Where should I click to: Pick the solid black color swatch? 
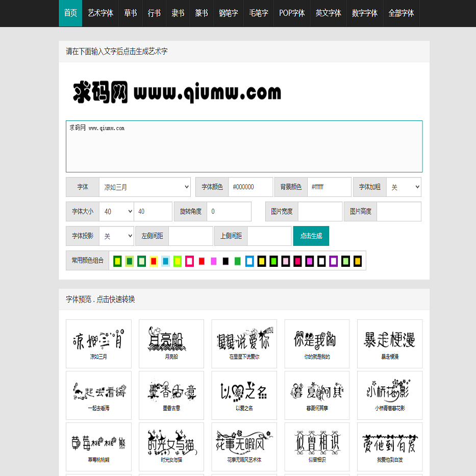point(226,261)
